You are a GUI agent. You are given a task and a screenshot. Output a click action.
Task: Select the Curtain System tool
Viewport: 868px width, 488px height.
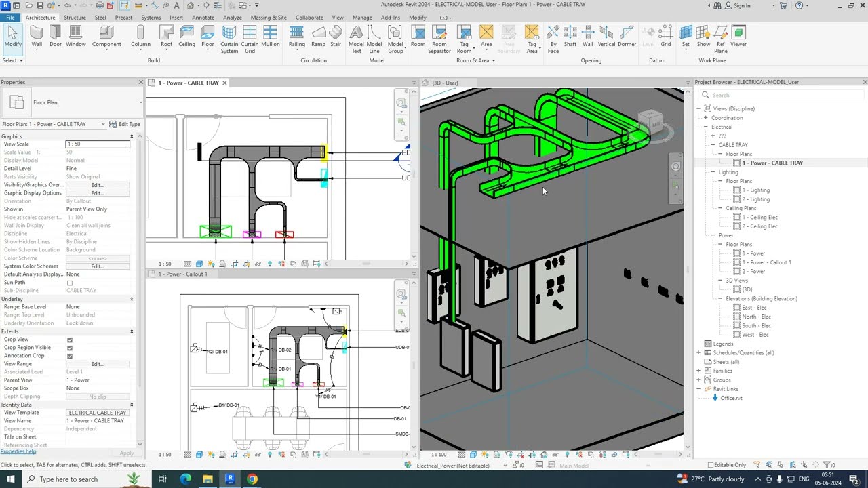[x=229, y=40]
